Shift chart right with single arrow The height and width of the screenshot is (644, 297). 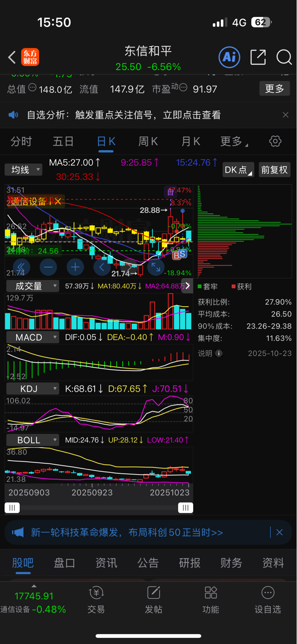pyautogui.click(x=129, y=267)
